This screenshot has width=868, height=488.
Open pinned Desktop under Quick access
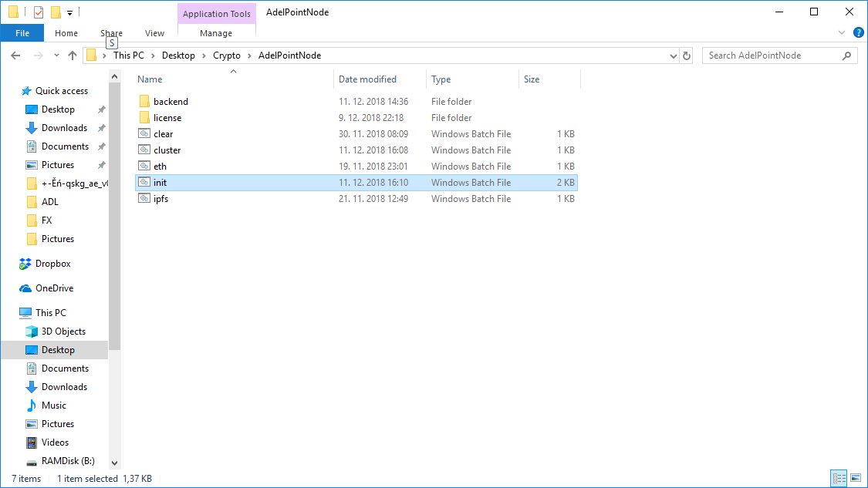pyautogui.click(x=58, y=109)
